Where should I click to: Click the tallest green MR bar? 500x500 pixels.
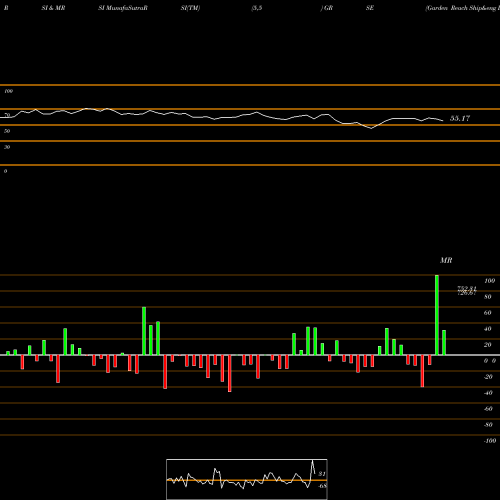coord(437,315)
